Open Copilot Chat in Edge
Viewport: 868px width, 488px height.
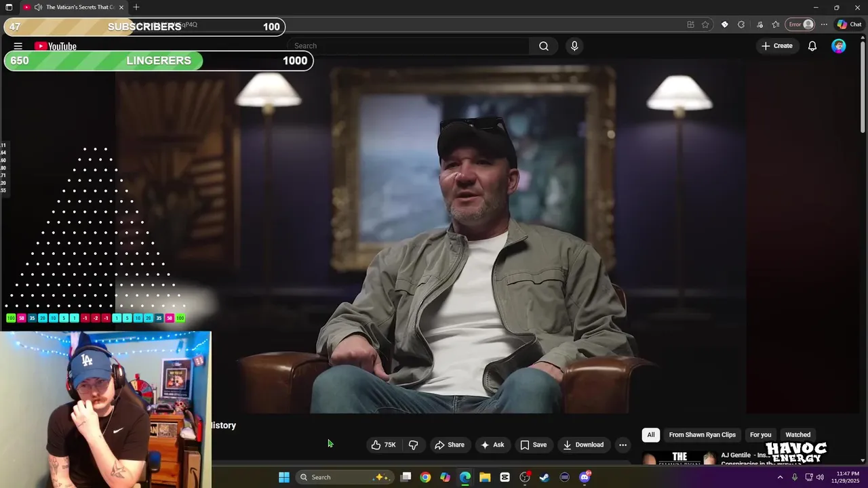849,24
